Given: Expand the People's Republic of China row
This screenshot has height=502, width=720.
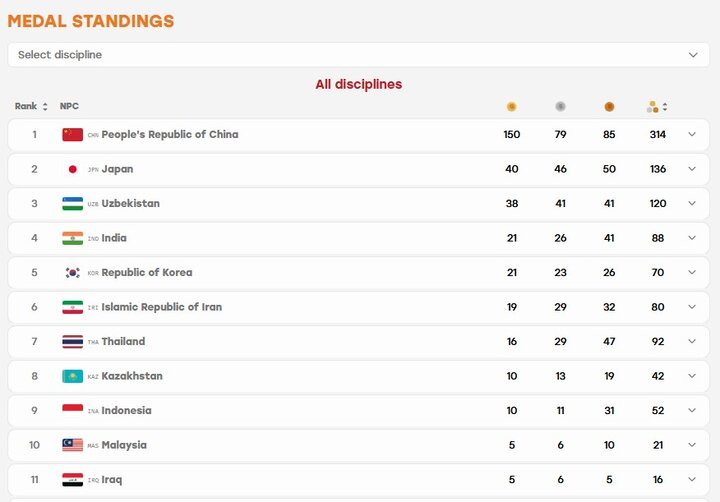Looking at the screenshot, I should (692, 134).
